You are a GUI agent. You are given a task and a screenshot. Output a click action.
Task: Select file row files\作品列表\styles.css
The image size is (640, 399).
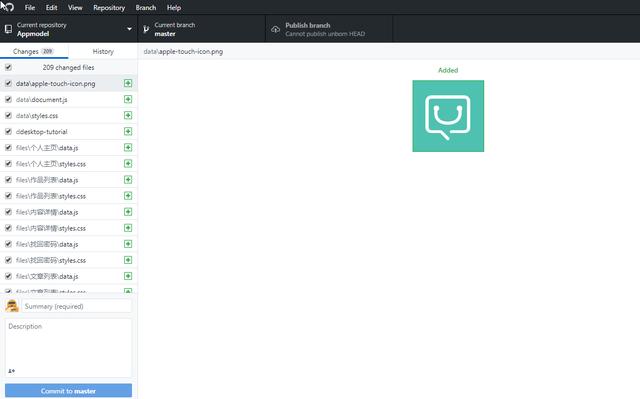click(x=69, y=196)
